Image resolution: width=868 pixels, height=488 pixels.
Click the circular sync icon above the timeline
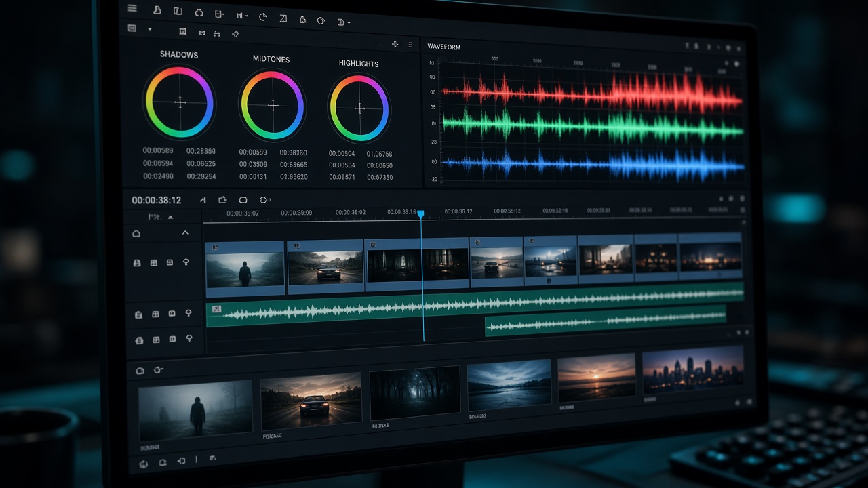264,200
